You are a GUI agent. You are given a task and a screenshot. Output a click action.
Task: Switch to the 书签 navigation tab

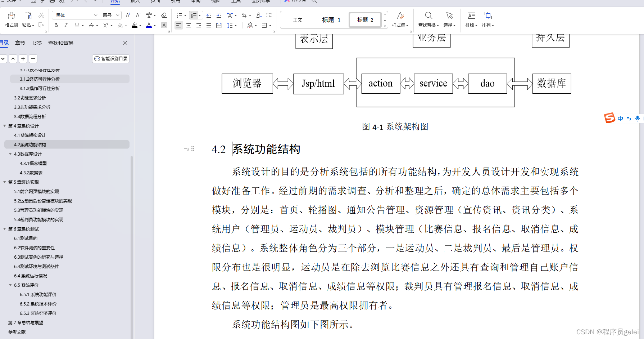click(x=37, y=43)
